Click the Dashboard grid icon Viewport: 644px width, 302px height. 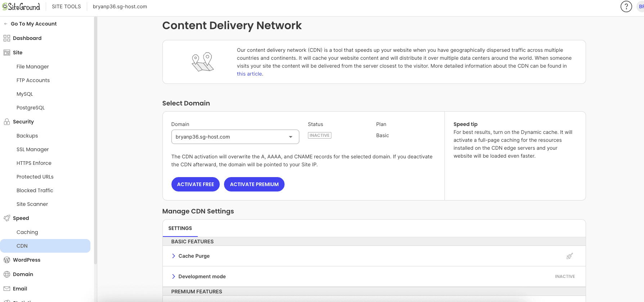(7, 38)
